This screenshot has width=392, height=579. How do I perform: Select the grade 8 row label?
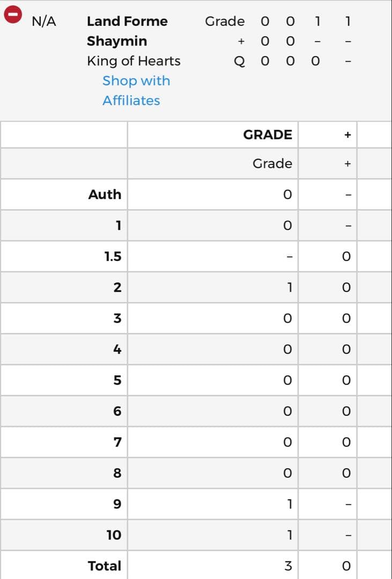(x=117, y=473)
